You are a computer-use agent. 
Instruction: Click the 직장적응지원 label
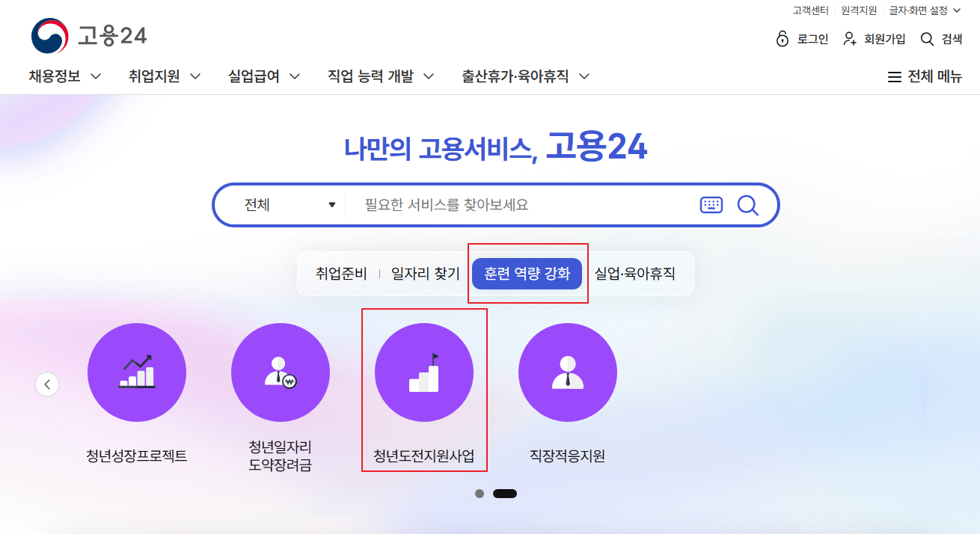point(568,456)
